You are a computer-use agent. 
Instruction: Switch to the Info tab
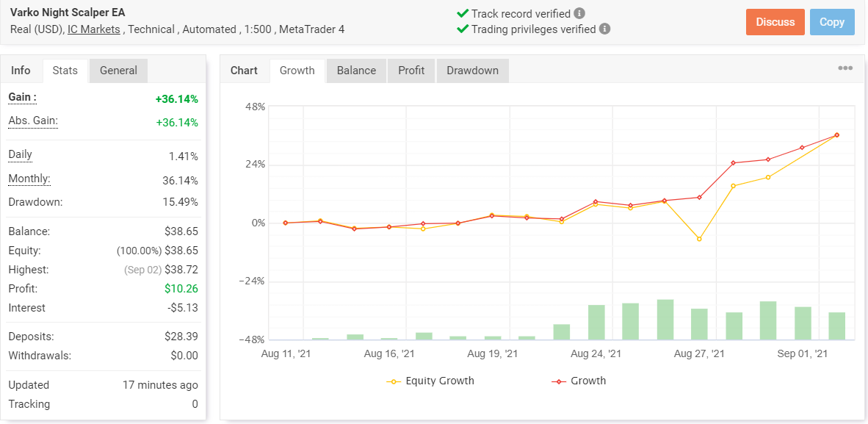click(21, 71)
